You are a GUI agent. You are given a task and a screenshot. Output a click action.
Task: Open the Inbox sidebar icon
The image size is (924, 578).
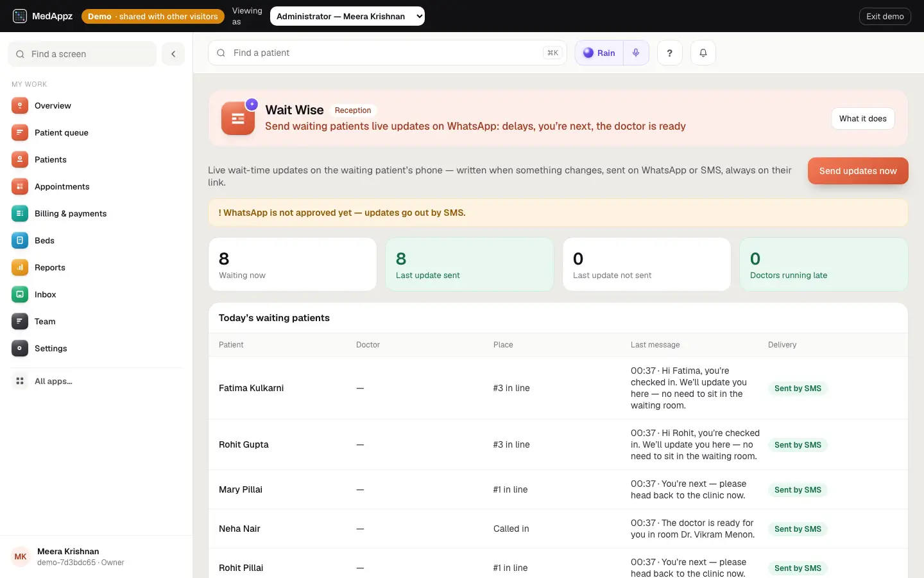(20, 294)
